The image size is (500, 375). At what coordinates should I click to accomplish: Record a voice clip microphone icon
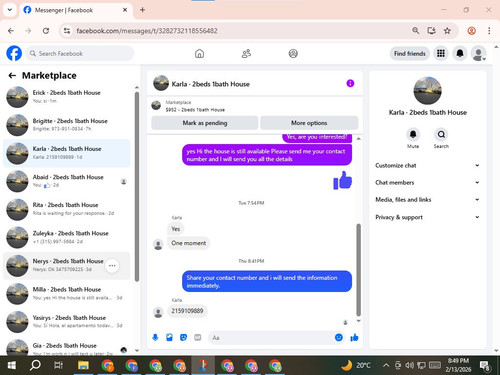155,338
